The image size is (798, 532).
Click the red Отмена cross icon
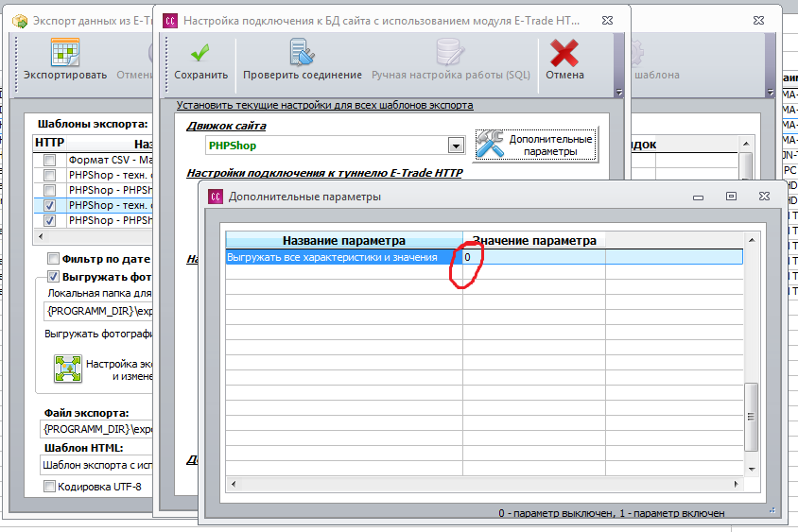(564, 53)
